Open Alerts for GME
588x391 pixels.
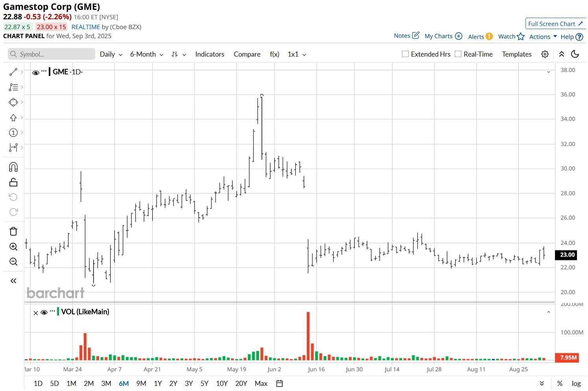click(480, 36)
